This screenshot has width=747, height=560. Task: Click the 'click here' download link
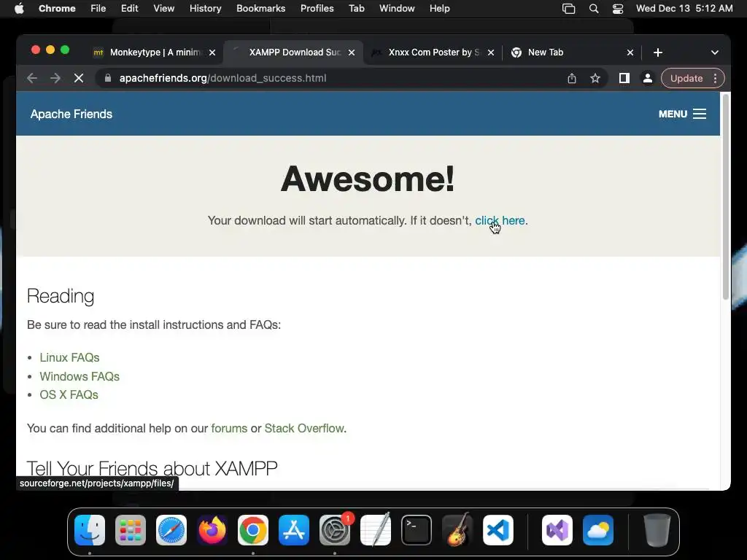500,220
